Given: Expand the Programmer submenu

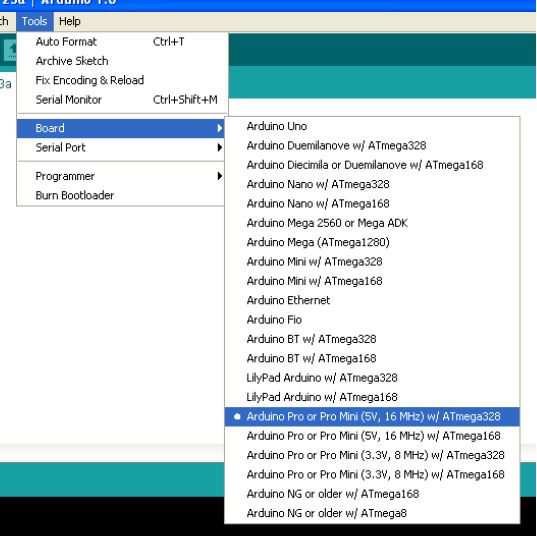Looking at the screenshot, I should tap(121, 176).
